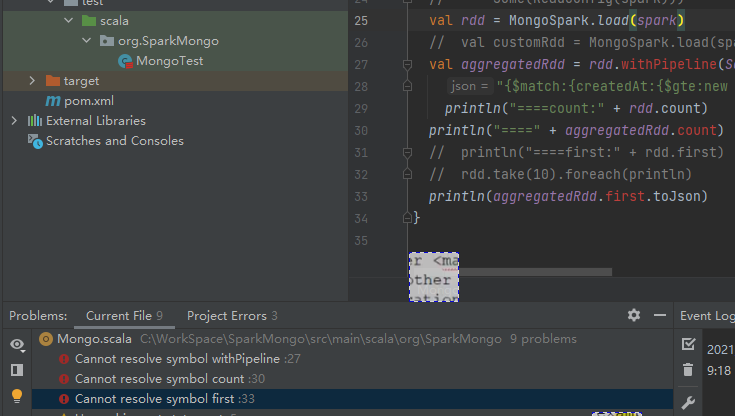Select 'Cannot resolve symbol count' error
Viewport: 735px width, 416px height.
click(160, 379)
